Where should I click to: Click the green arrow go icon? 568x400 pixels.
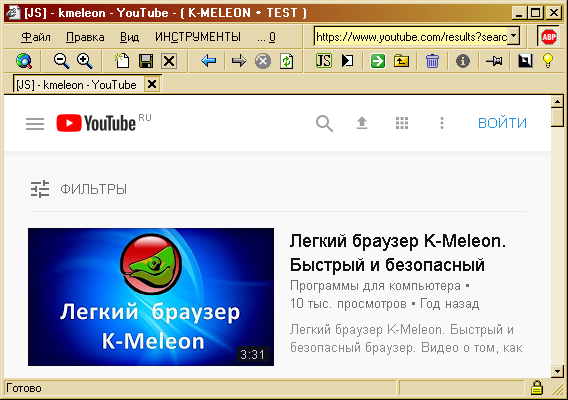point(377,61)
